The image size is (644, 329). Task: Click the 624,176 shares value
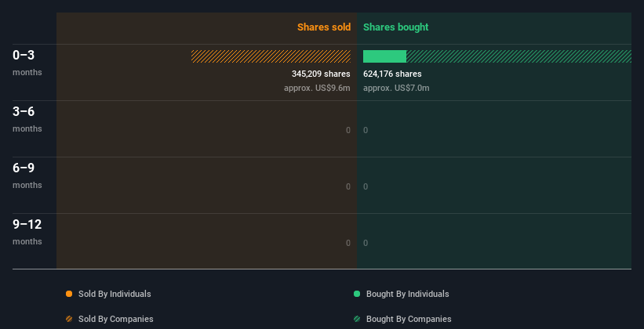coord(392,74)
